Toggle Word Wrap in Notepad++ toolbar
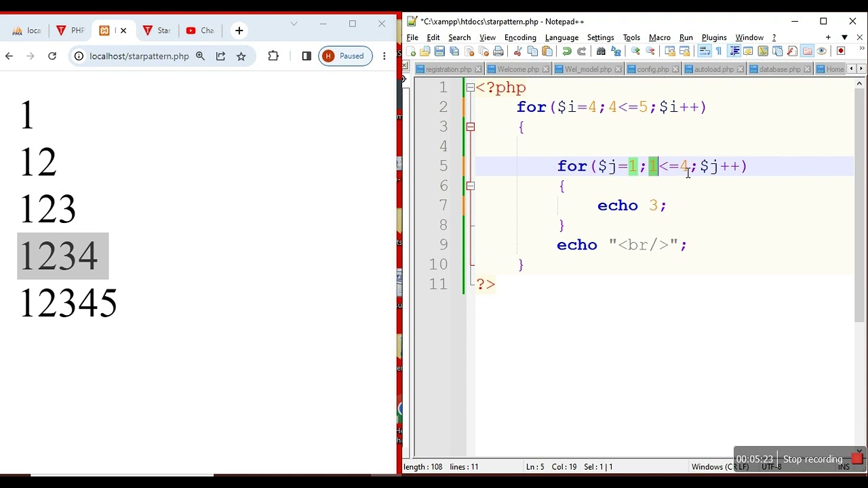Image resolution: width=868 pixels, height=488 pixels. [x=704, y=51]
